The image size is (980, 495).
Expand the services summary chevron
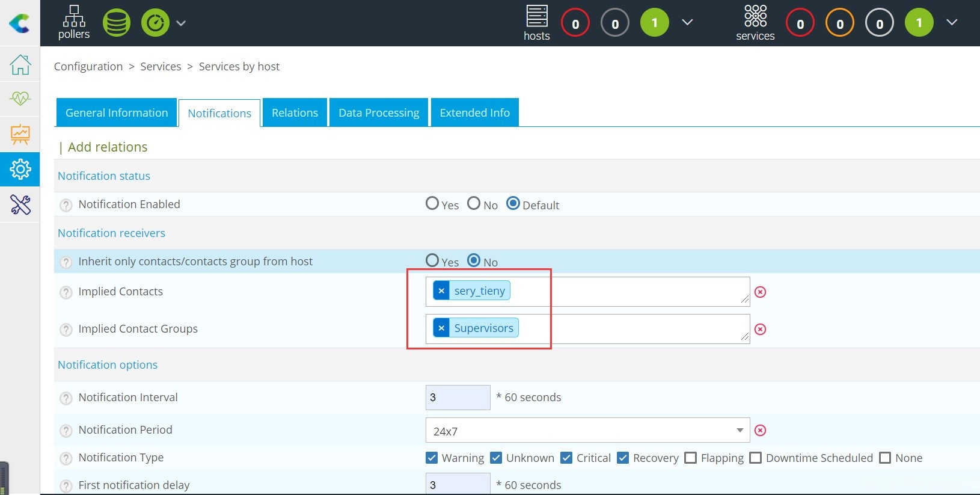point(952,22)
